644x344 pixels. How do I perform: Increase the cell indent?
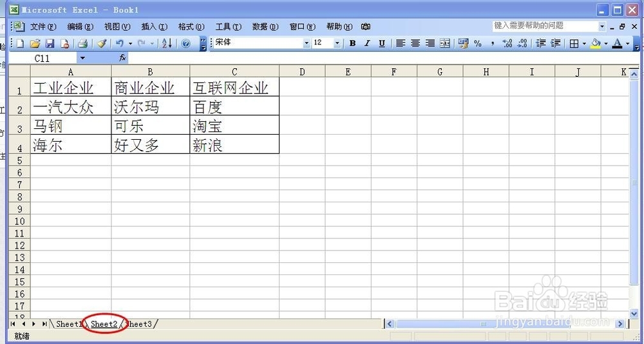556,43
